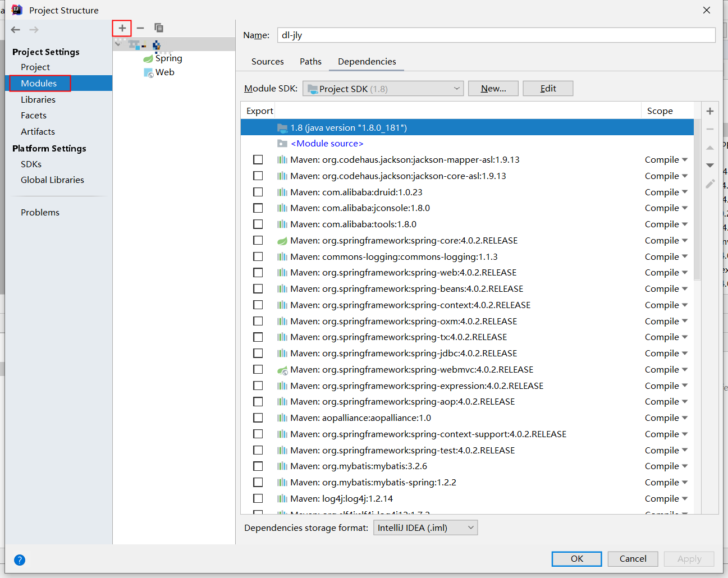Click the remove dependency minus icon
The height and width of the screenshot is (578, 728).
click(710, 129)
